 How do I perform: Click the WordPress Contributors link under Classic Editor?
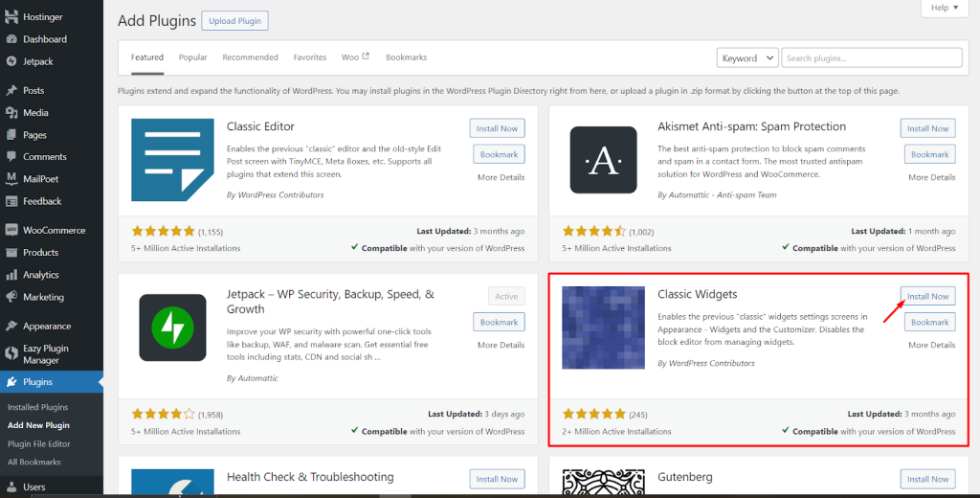[x=280, y=194]
